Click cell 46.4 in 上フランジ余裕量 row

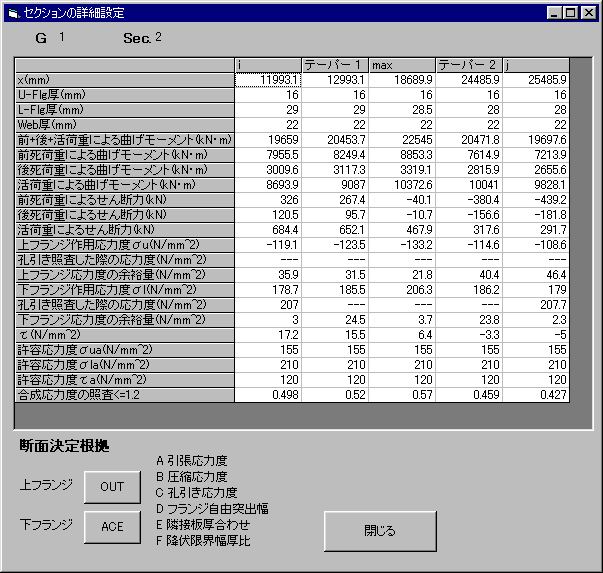pyautogui.click(x=536, y=275)
